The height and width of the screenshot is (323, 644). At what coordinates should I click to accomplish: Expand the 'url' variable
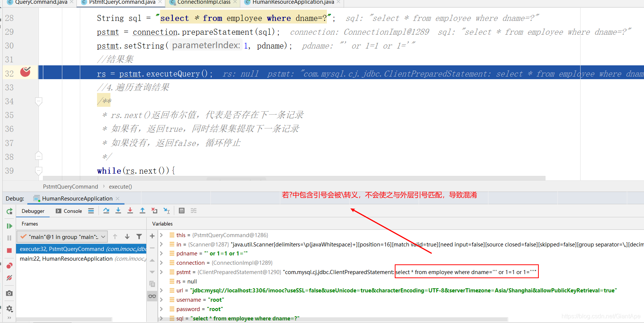point(162,290)
